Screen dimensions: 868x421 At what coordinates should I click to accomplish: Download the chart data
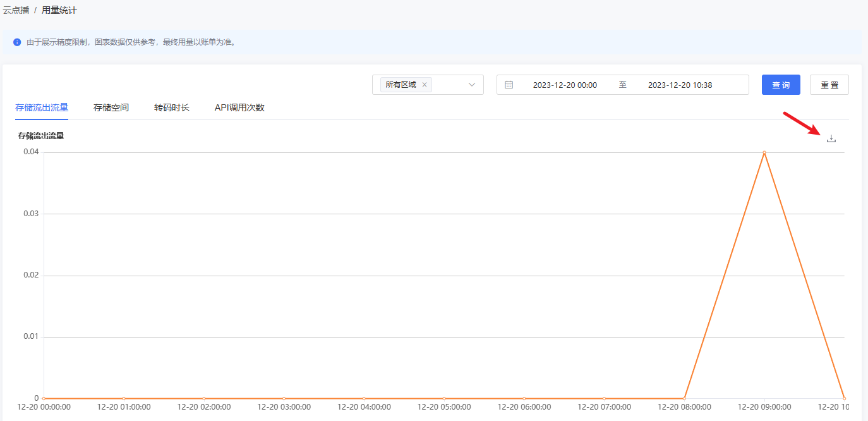coord(831,138)
